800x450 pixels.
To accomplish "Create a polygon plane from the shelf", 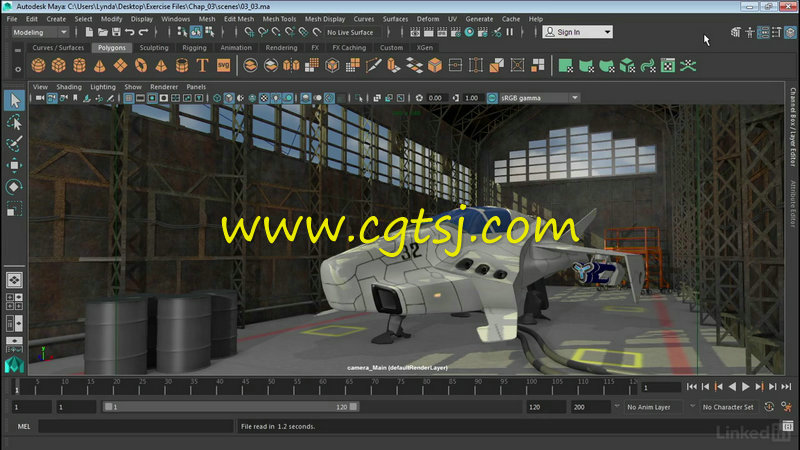I will coord(120,65).
